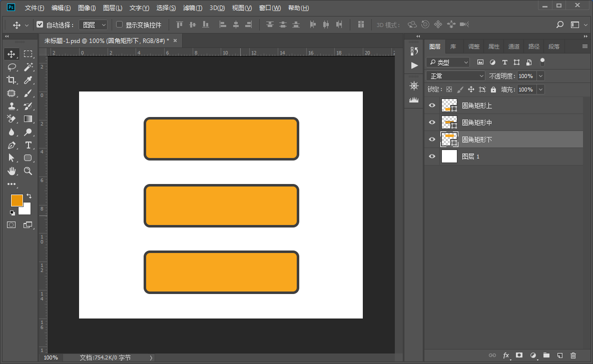
Task: Switch to the 通道 tab
Action: (513, 46)
